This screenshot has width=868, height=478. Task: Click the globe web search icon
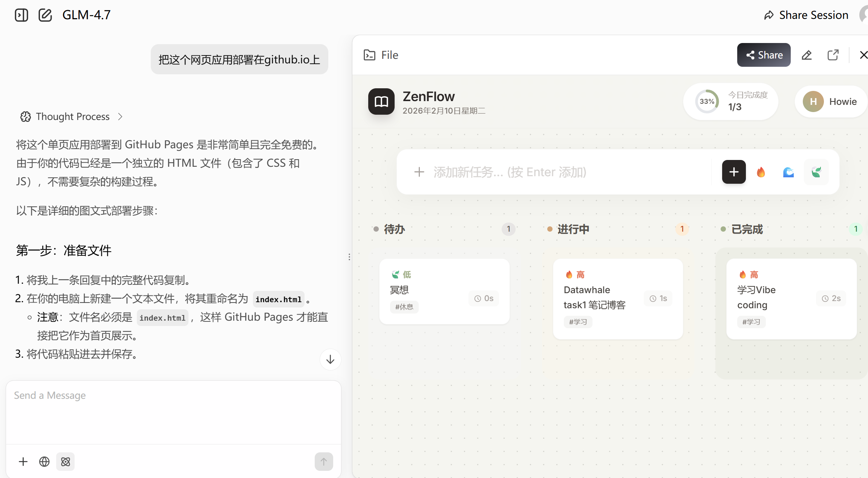(44, 461)
